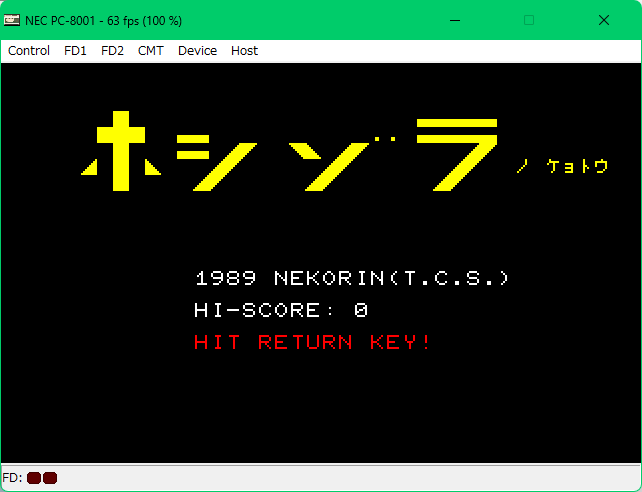Click the first FD drive LED indicator
The image size is (642, 492).
pyautogui.click(x=34, y=478)
